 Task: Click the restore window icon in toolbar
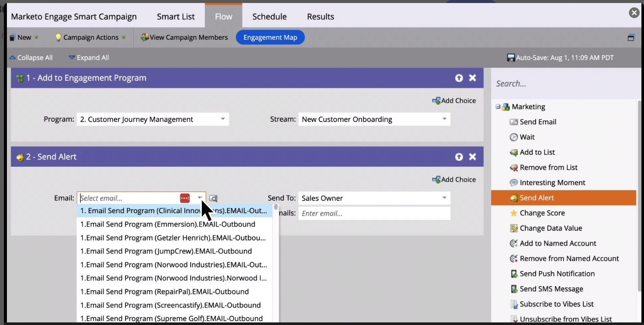(631, 38)
